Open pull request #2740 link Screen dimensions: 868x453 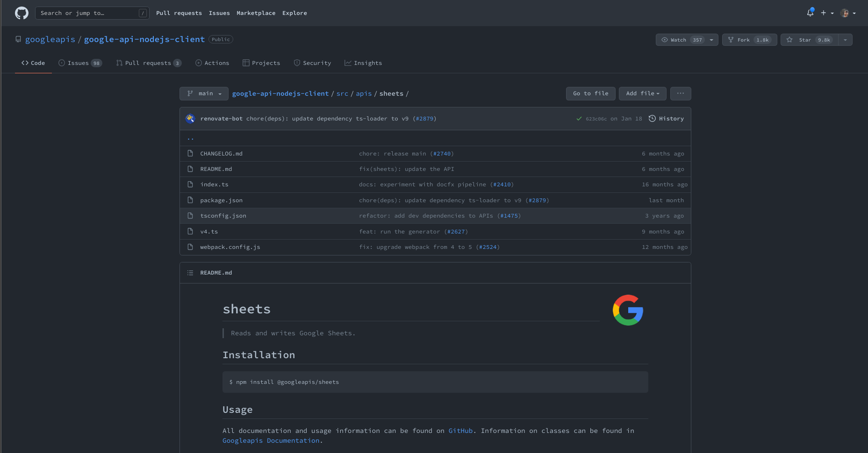(x=442, y=154)
